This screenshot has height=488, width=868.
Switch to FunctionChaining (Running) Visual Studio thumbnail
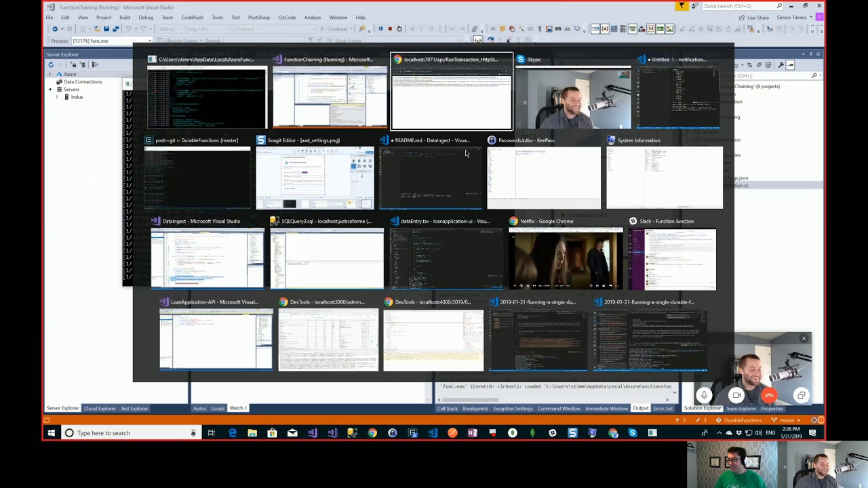pos(330,98)
